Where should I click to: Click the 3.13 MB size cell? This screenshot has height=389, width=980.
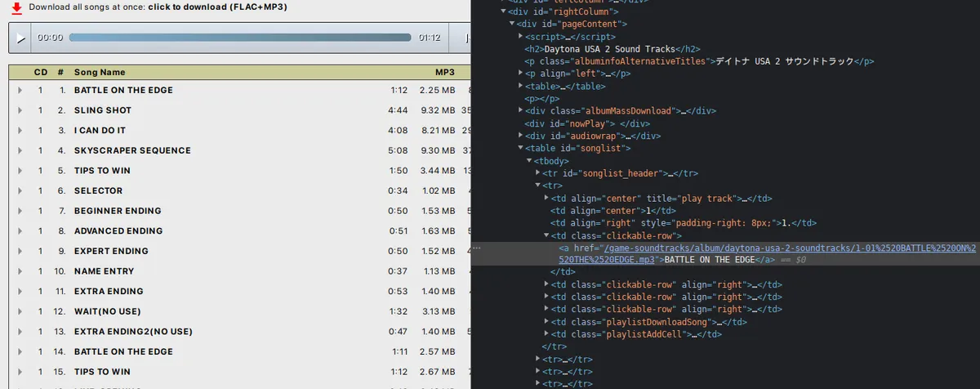tap(438, 311)
